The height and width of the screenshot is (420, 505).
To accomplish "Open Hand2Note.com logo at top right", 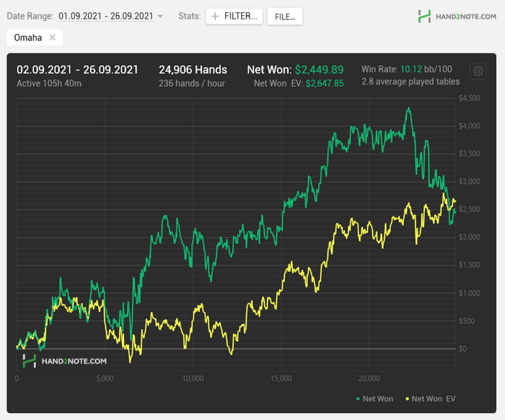I will tap(457, 16).
